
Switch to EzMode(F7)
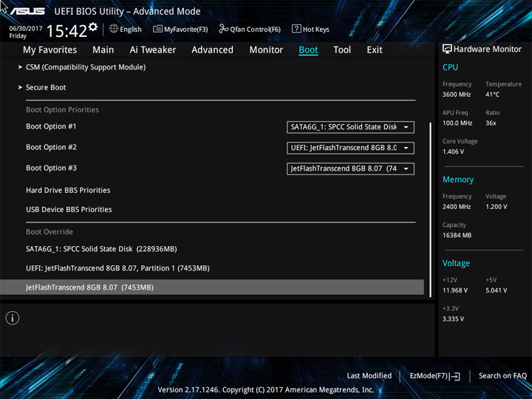pos(434,376)
